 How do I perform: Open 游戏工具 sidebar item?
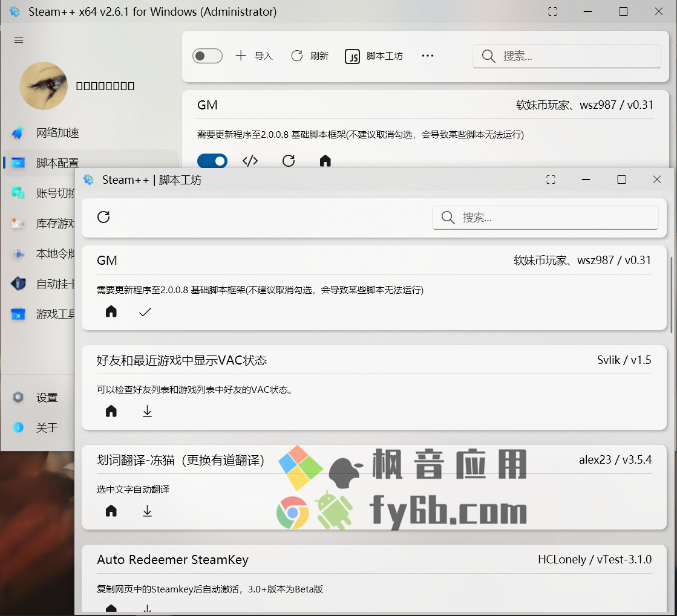(x=40, y=314)
